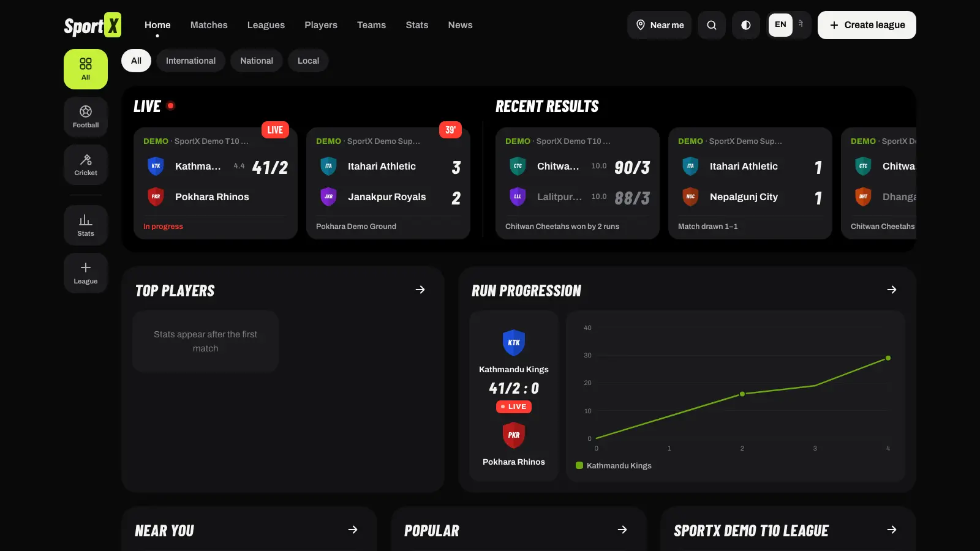
Task: Open the Match drawn 1–1 result card
Action: pyautogui.click(x=750, y=183)
